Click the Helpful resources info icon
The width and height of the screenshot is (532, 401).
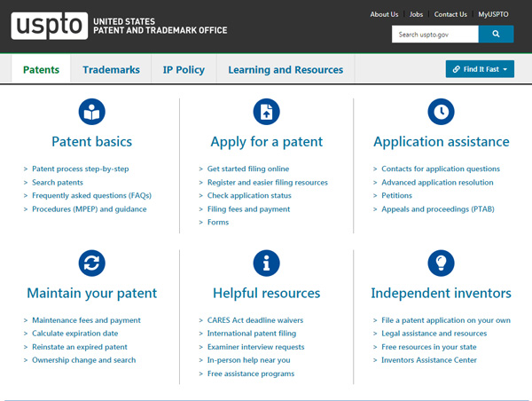coord(266,263)
